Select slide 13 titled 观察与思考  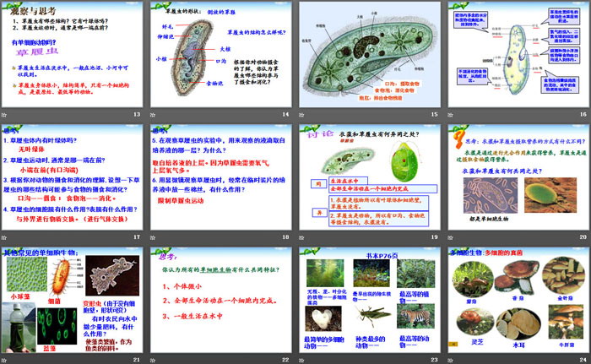tap(73, 53)
